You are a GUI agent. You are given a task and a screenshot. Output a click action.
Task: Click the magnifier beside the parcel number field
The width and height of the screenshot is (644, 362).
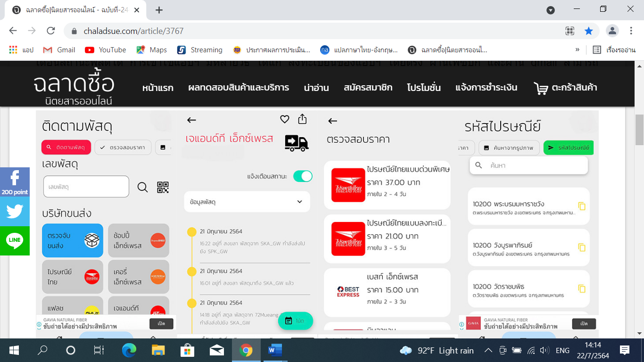tap(142, 187)
